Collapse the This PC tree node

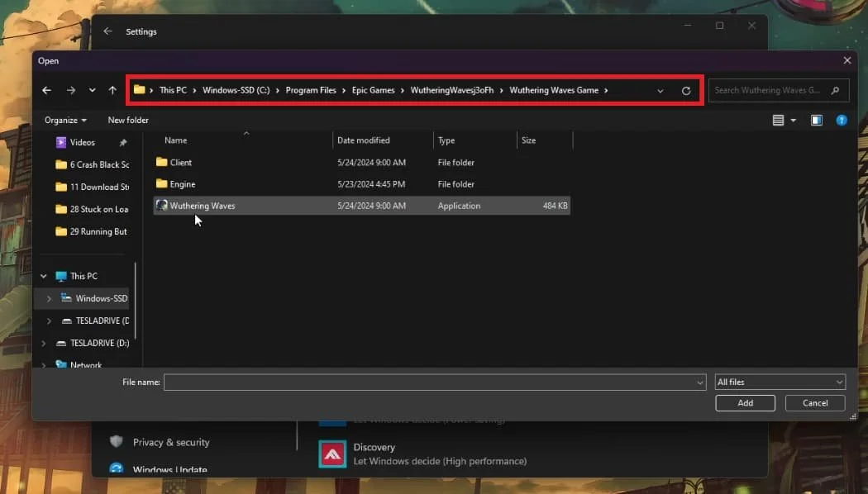pyautogui.click(x=43, y=276)
